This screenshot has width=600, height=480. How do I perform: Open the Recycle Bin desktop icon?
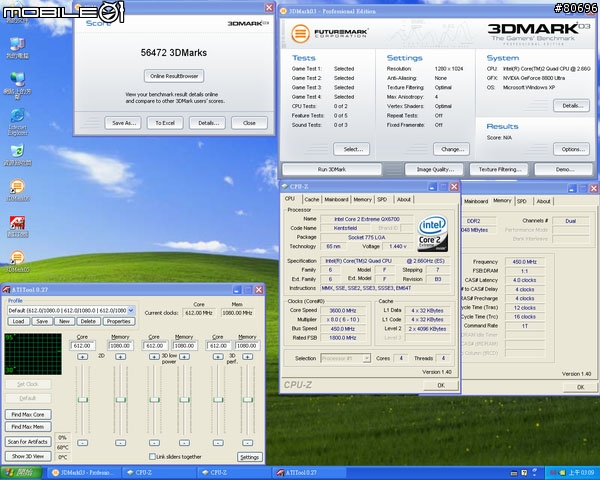17,154
